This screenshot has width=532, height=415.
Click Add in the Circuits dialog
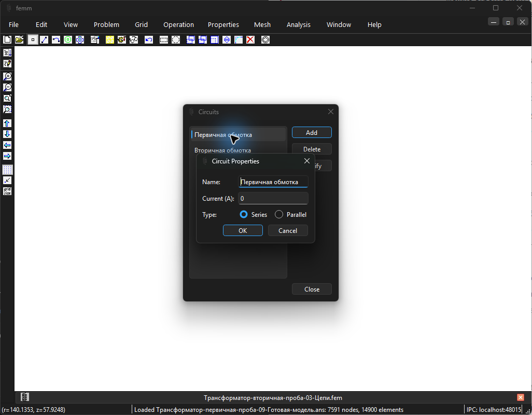[312, 133]
